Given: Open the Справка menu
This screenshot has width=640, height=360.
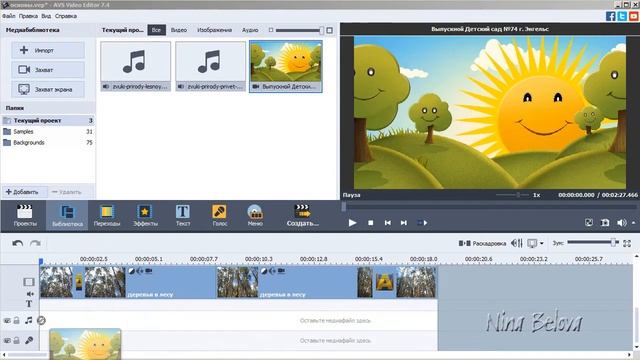Looking at the screenshot, I should coord(66,16).
